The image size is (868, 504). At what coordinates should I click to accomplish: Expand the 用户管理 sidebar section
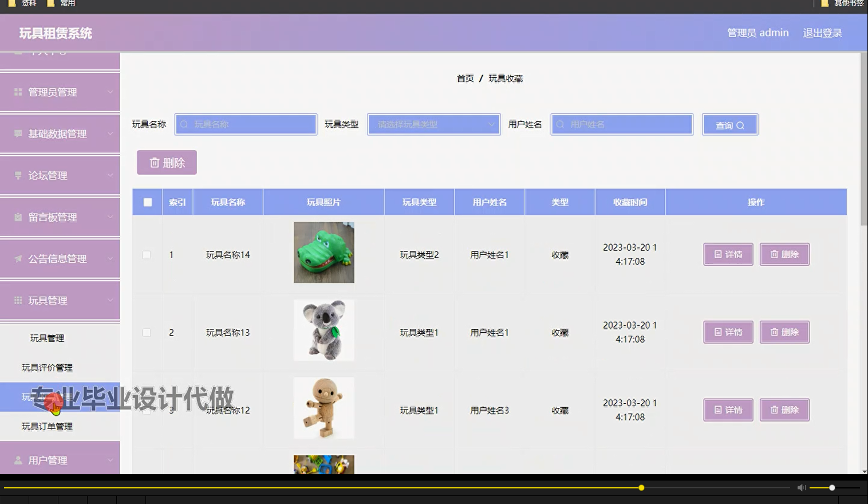(x=60, y=459)
